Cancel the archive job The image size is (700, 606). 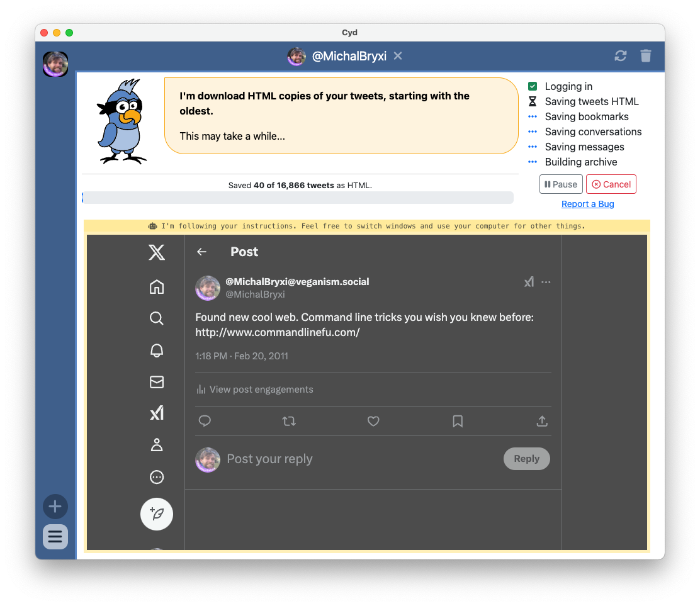point(611,184)
